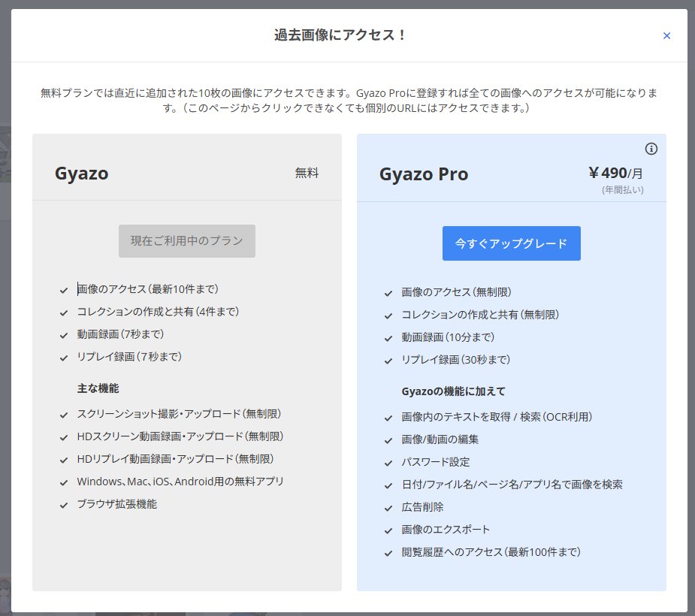Click 画像のエクスポート item
The image size is (695, 616).
[446, 530]
